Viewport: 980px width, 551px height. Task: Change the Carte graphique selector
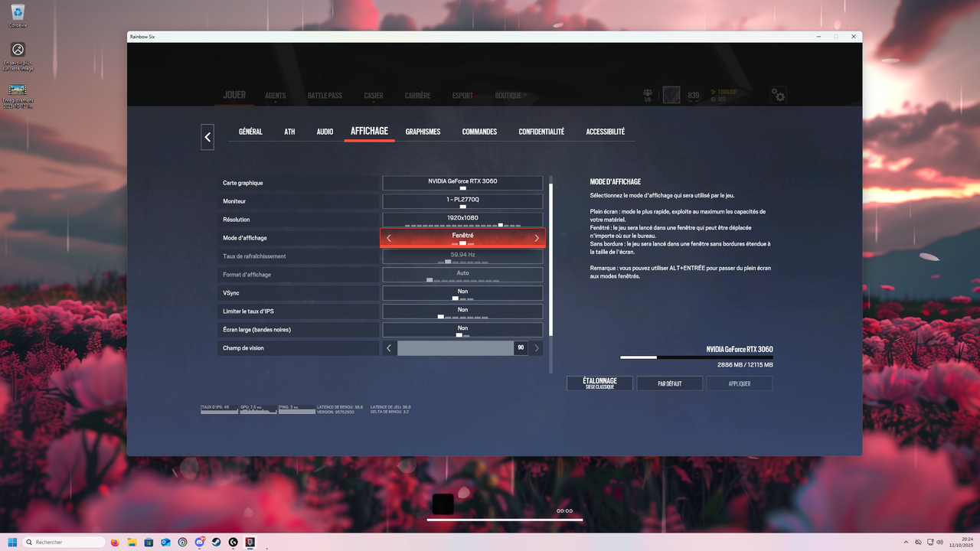[462, 183]
